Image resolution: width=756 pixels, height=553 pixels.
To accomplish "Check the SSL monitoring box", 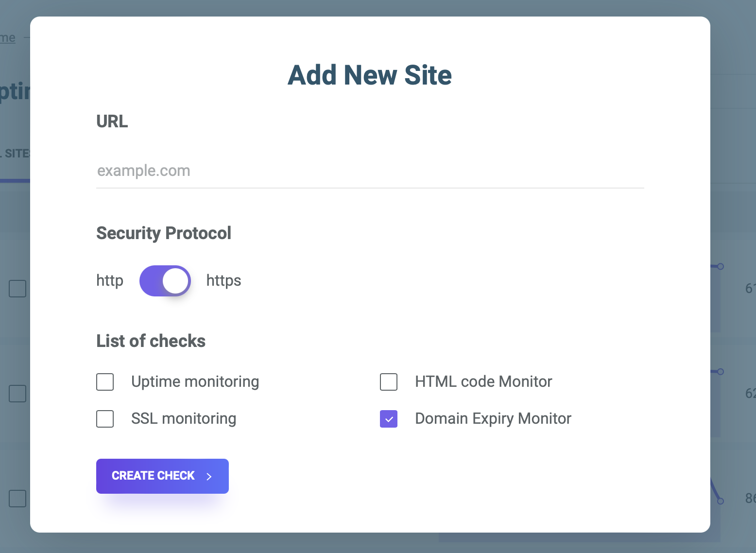I will pos(105,419).
